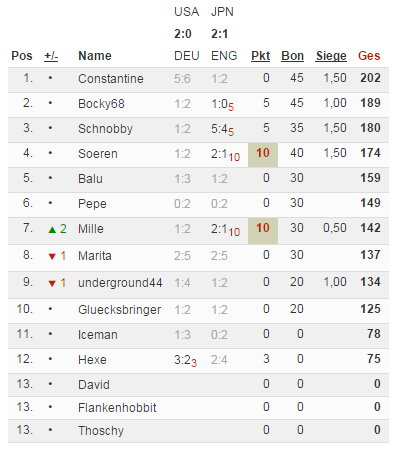Click Hexe's 3:2 tip for USA-DEU
The width and height of the screenshot is (395, 452).
pyautogui.click(x=185, y=360)
